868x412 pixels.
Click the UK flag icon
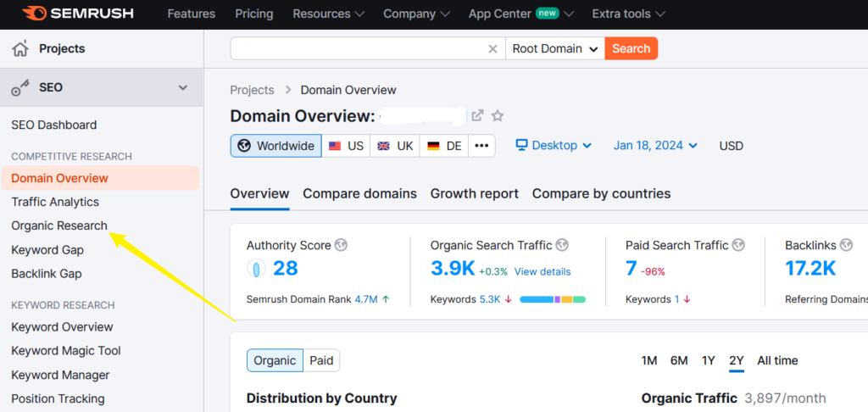pos(384,146)
